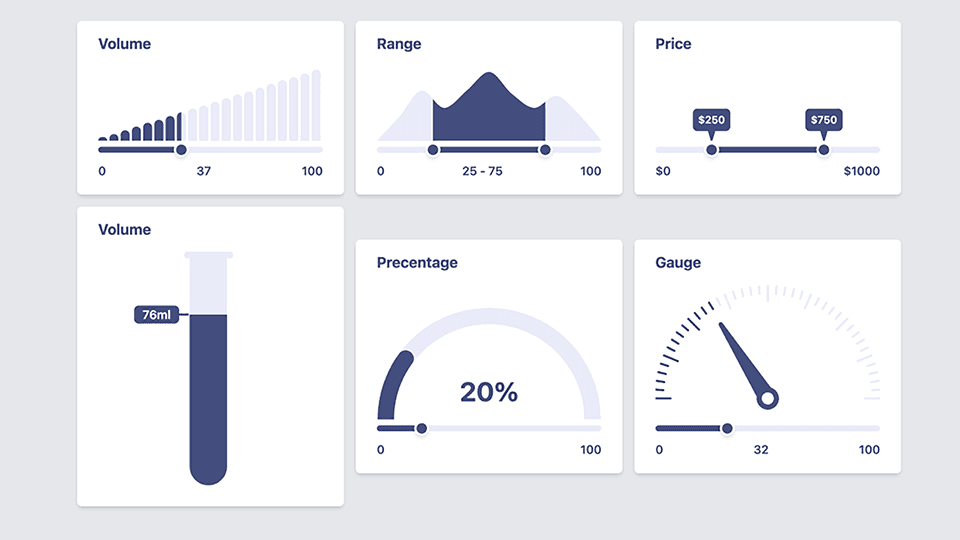Viewport: 960px width, 540px height.
Task: Click the Price slider maximum handle
Action: coord(824,150)
